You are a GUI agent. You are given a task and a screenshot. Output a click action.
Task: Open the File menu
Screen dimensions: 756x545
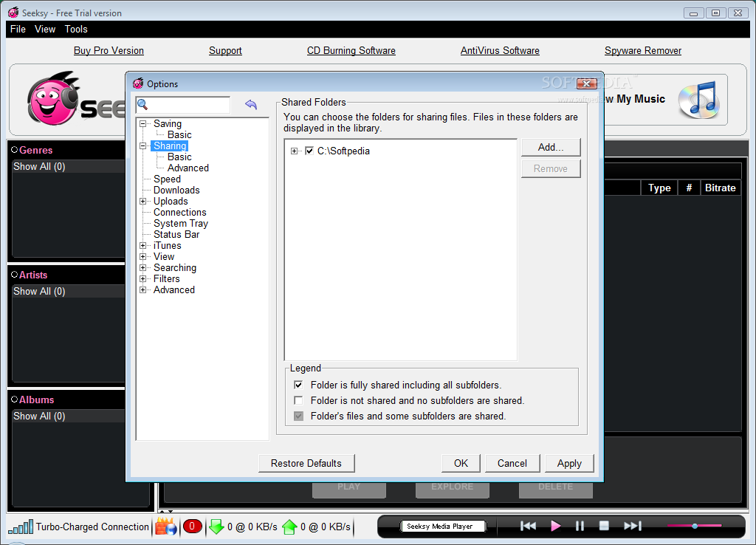pos(18,29)
